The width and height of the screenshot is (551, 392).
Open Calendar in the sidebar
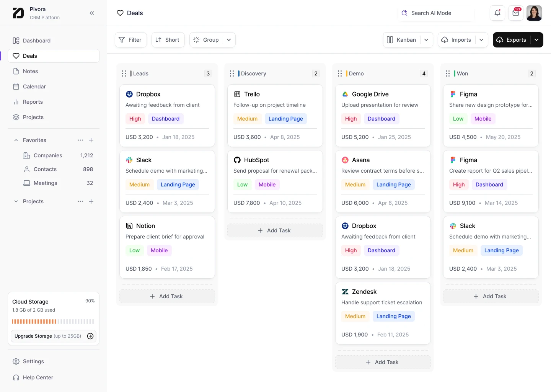point(54,87)
